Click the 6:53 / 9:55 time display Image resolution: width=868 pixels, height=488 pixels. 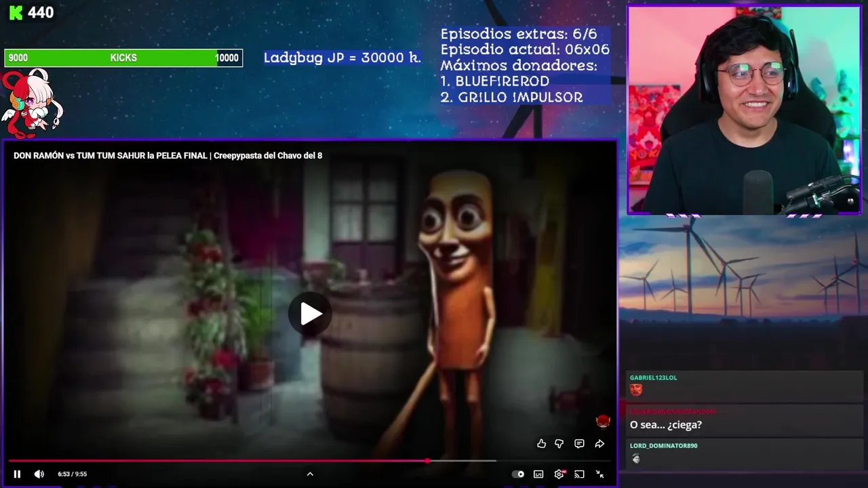point(73,474)
